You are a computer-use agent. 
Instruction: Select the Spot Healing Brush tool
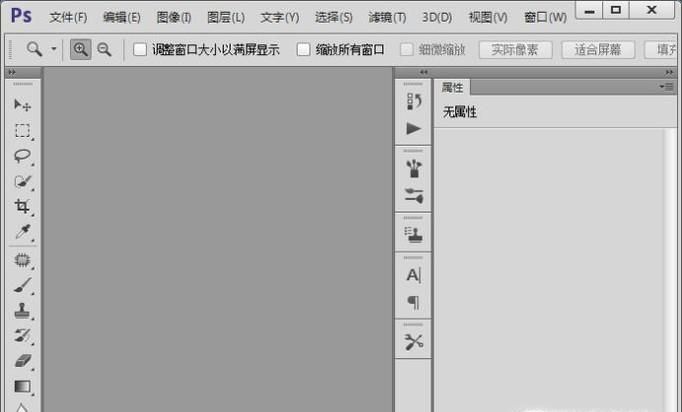[x=23, y=260]
